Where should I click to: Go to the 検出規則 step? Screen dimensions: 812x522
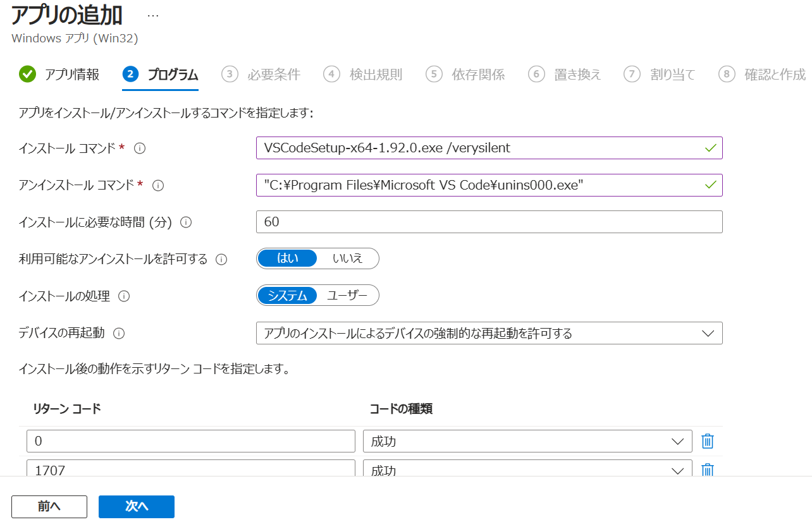coord(363,75)
